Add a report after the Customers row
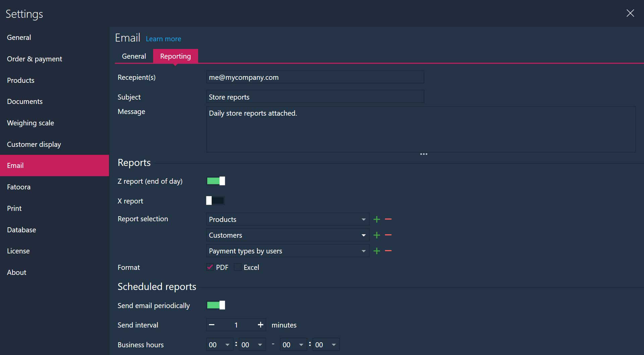 pyautogui.click(x=377, y=235)
